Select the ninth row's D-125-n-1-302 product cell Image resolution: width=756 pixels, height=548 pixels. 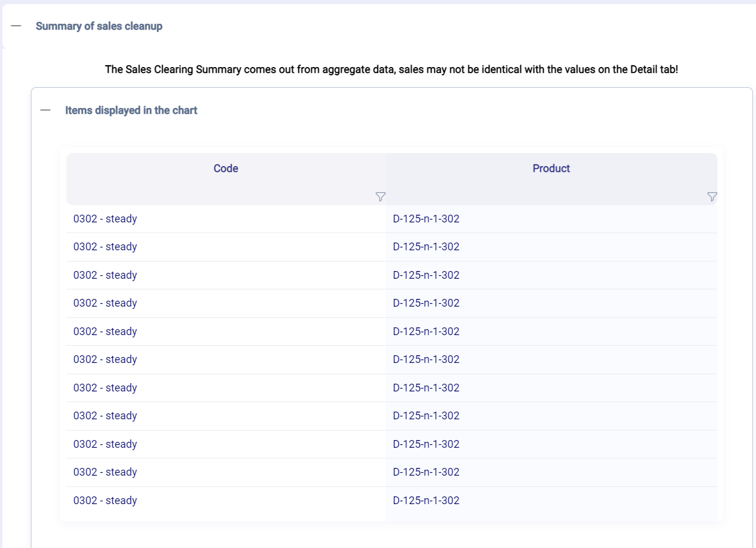[426, 444]
